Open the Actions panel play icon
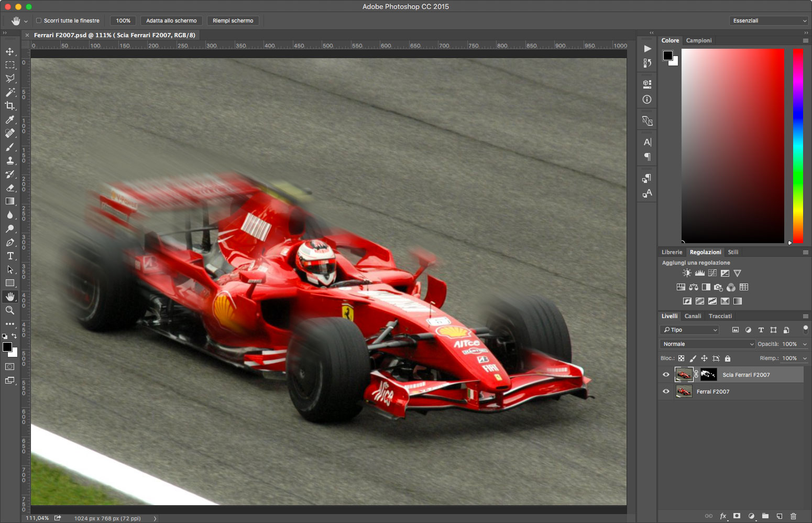 [x=648, y=49]
